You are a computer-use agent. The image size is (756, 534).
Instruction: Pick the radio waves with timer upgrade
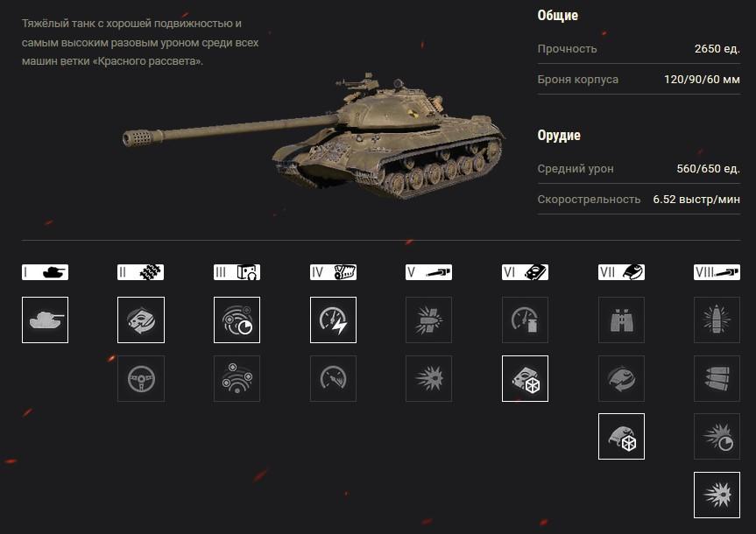237,320
